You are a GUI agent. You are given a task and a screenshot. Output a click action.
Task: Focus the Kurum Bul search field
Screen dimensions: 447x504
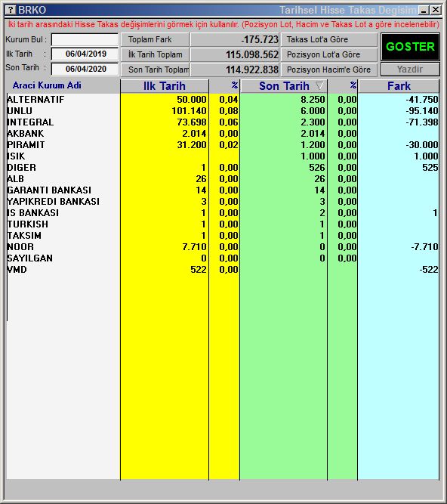click(85, 40)
